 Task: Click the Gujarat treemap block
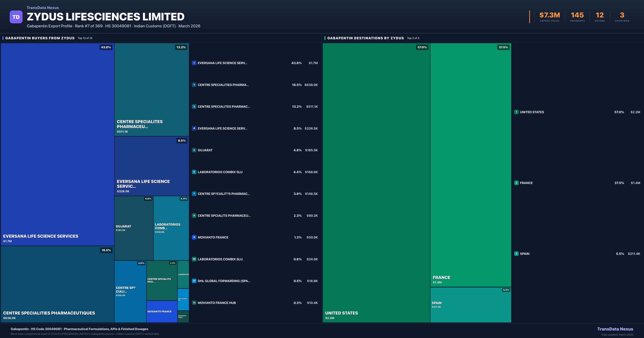point(134,228)
